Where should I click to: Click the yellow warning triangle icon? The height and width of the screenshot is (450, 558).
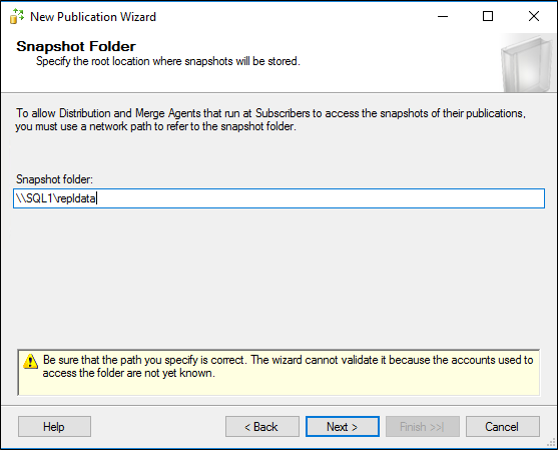click(31, 361)
